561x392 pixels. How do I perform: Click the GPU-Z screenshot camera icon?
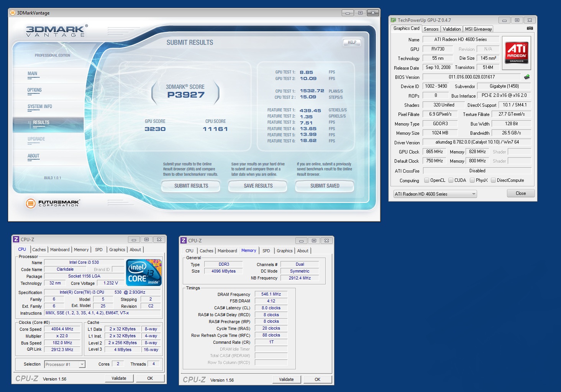530,28
